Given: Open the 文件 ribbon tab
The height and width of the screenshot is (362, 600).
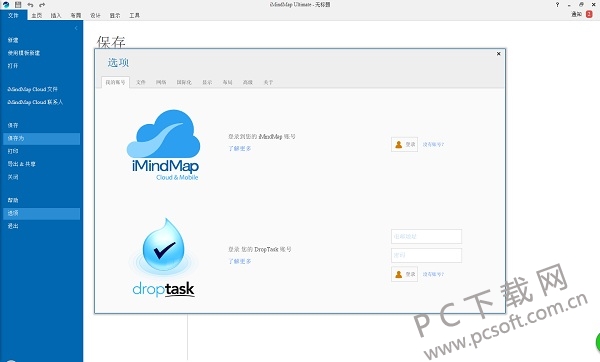Looking at the screenshot, I should pyautogui.click(x=13, y=15).
